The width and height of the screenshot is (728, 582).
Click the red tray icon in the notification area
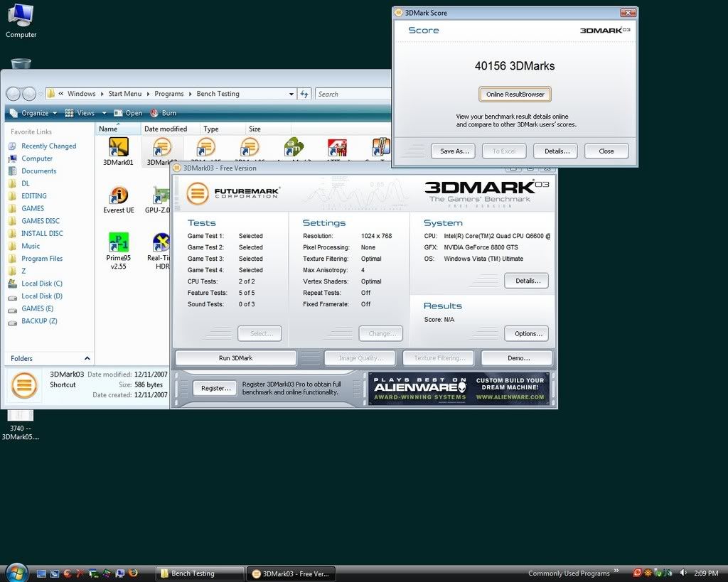[x=638, y=573]
